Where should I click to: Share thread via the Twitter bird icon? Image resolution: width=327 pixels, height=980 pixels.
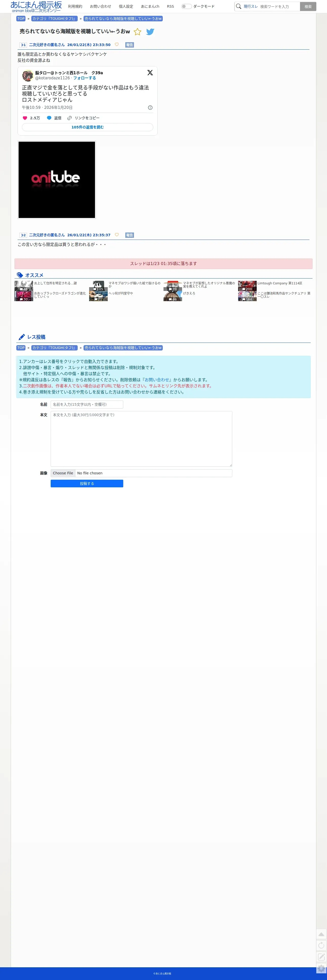tap(150, 32)
